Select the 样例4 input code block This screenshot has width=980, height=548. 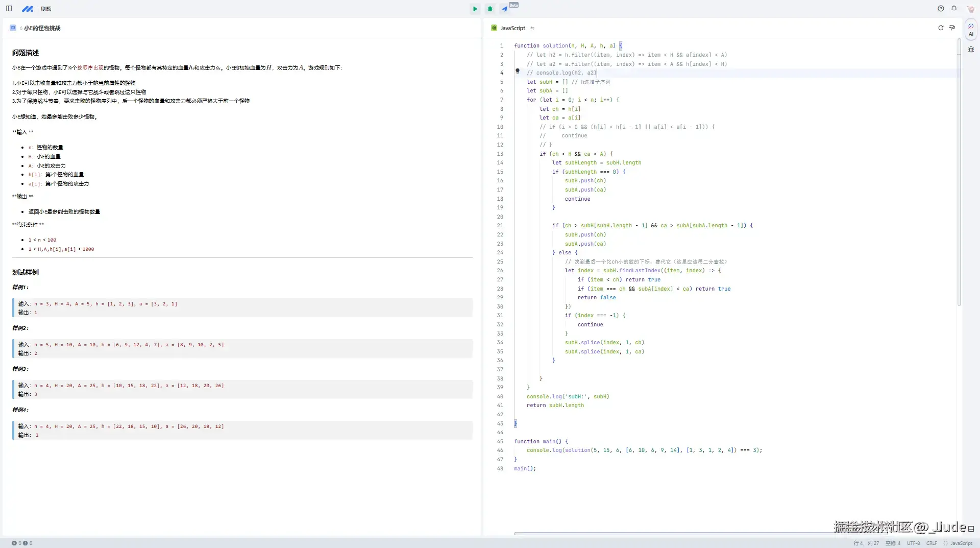pyautogui.click(x=242, y=430)
